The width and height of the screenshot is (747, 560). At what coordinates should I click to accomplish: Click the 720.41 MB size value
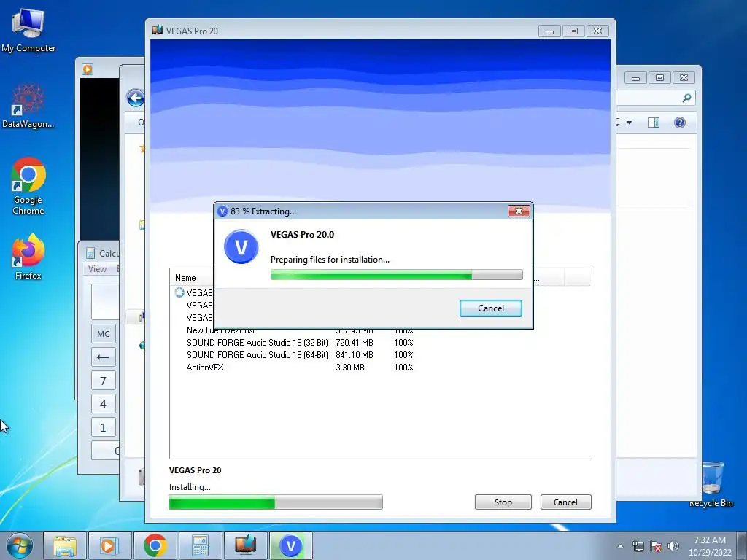point(355,343)
